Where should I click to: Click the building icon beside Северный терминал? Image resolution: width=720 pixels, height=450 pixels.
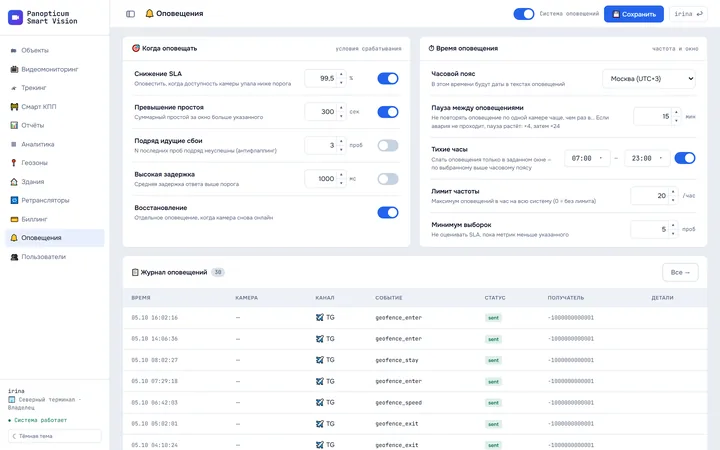tap(11, 399)
